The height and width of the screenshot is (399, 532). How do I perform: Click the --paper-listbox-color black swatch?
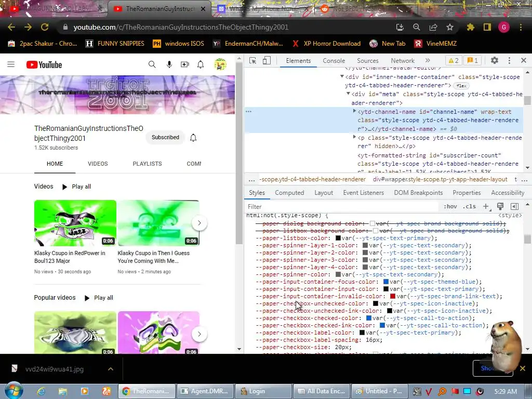(x=338, y=238)
